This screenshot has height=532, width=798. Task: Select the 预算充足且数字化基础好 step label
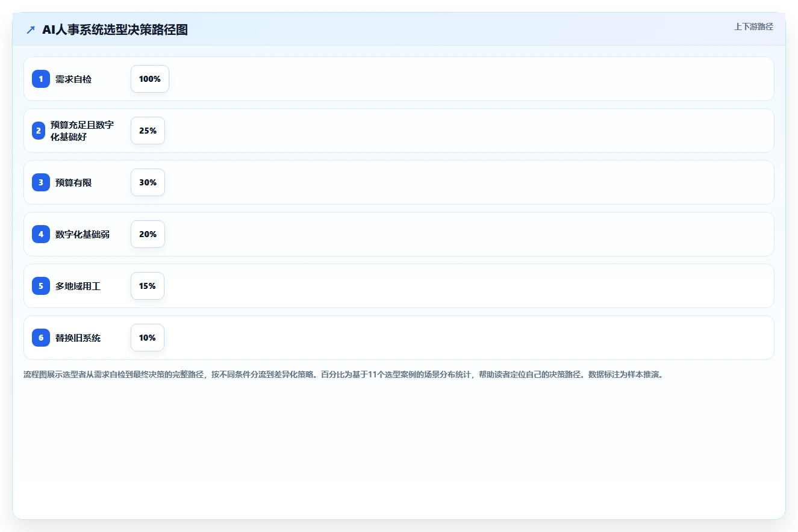click(x=83, y=131)
